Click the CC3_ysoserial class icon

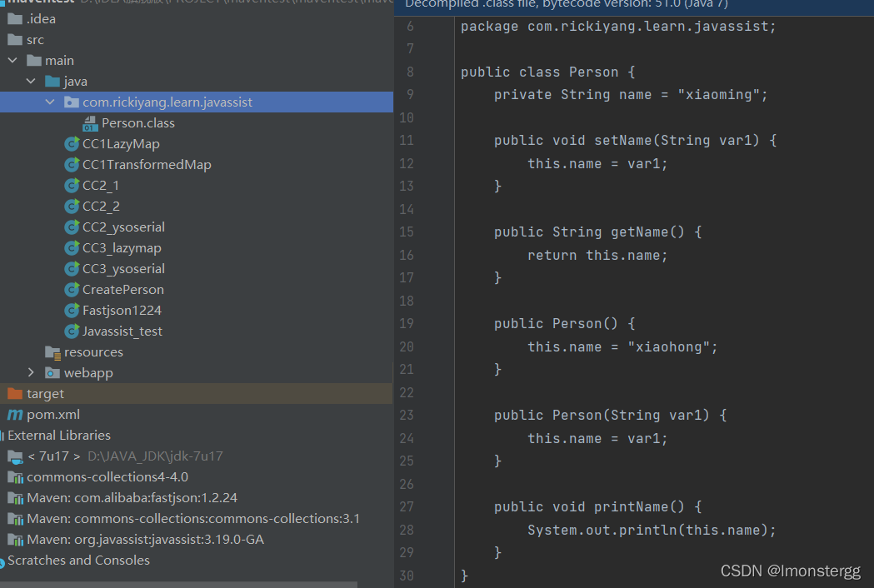pyautogui.click(x=72, y=269)
